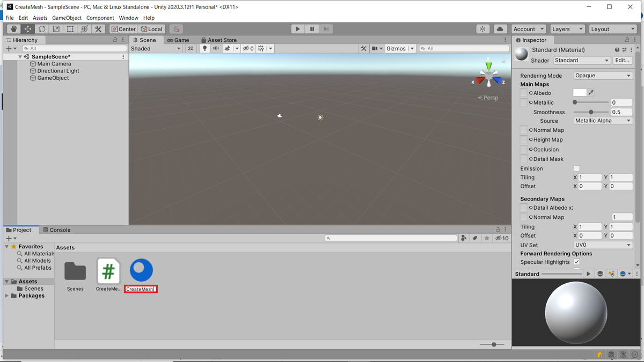Image resolution: width=644 pixels, height=362 pixels.
Task: Open Shaded draw mode dropdown
Action: pos(156,48)
